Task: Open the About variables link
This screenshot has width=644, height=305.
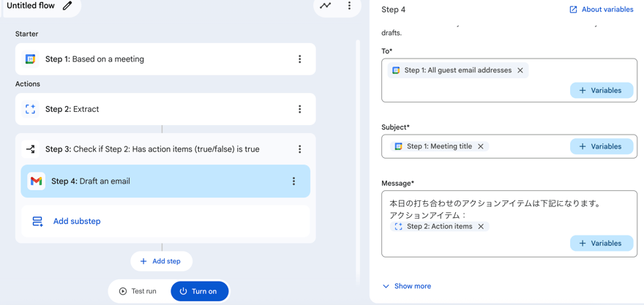Action: [601, 10]
